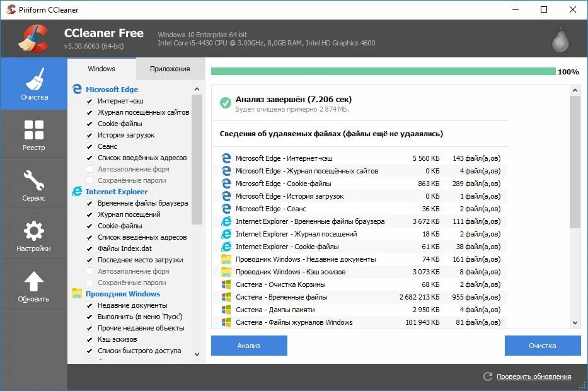Click the Windows icon of the Временные файлы result
Viewport: 588px width, 391px height.
click(226, 297)
